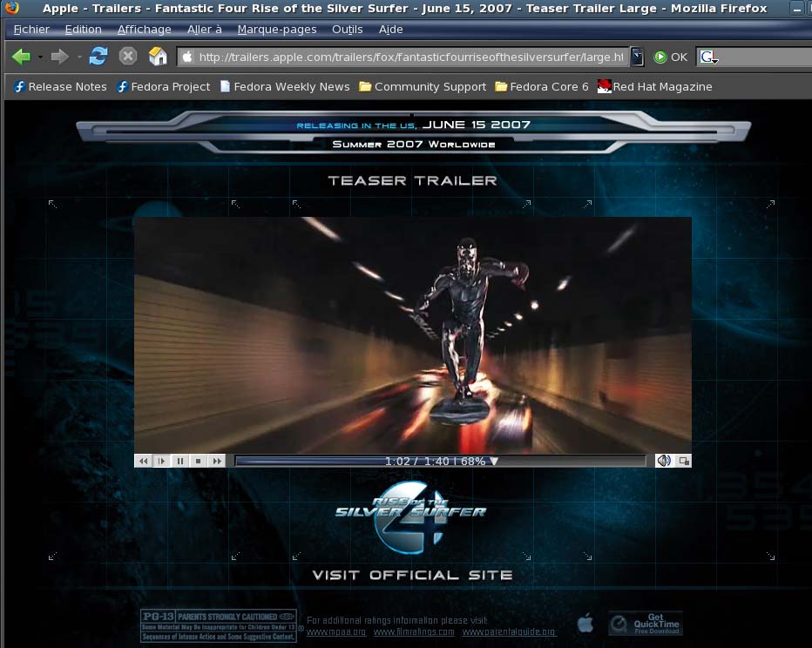Click the Apple logo in page footer
Screen dimensions: 812x648
[x=585, y=623]
